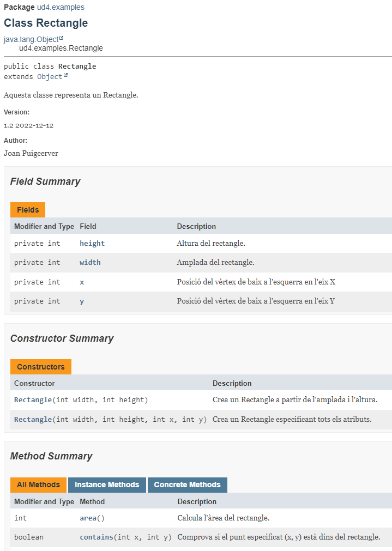Image resolution: width=392 pixels, height=551 pixels.
Task: Switch to Concrete Methods tab
Action: [x=188, y=485]
